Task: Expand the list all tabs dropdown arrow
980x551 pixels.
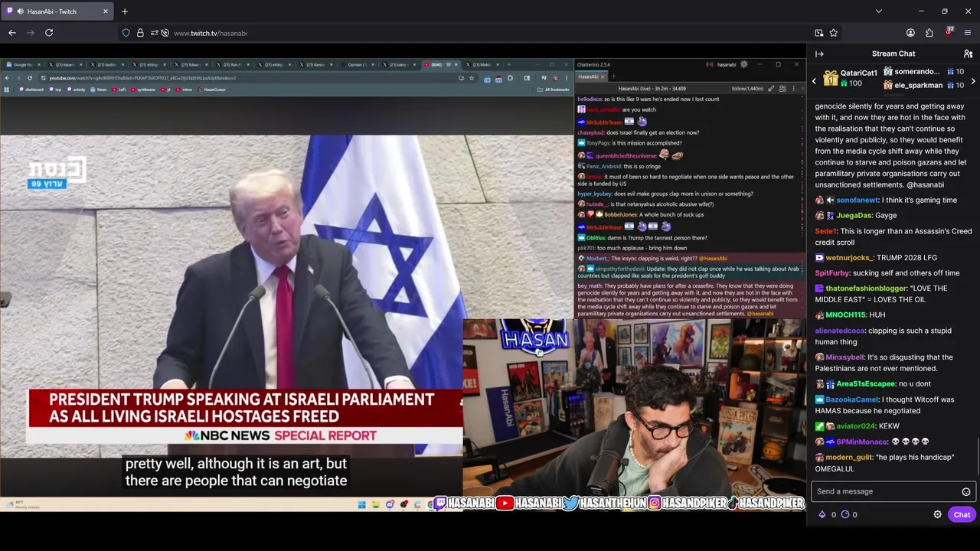Action: pos(878,11)
